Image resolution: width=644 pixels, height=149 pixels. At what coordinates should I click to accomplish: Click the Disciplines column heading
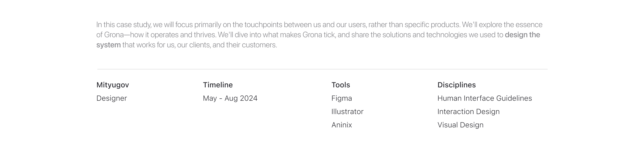coord(456,85)
